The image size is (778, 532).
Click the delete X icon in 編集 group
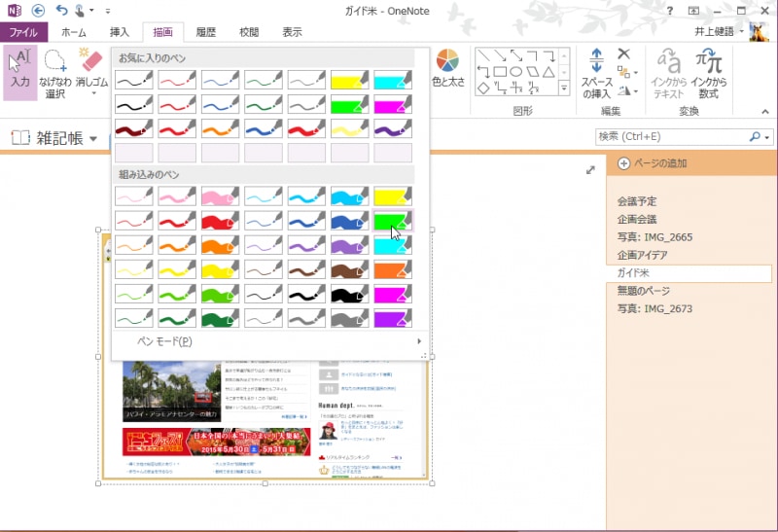(624, 54)
